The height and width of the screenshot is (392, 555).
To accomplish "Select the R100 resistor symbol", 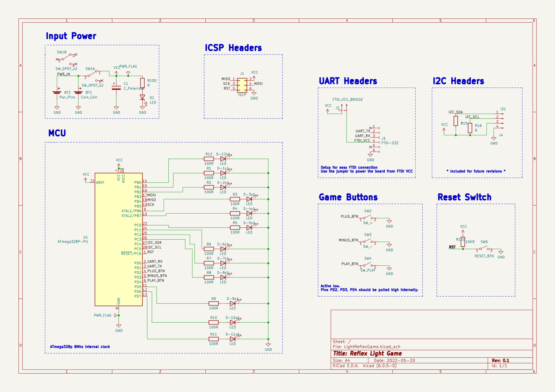I will (x=142, y=83).
